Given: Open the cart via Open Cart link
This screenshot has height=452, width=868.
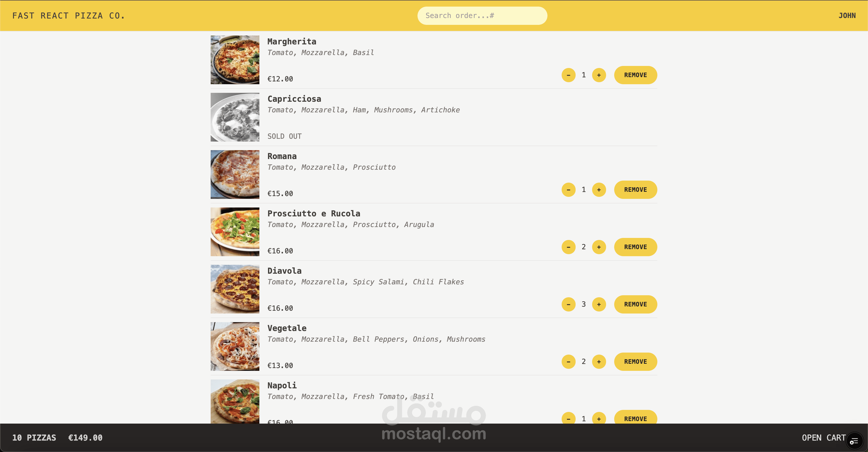Looking at the screenshot, I should 824,438.
